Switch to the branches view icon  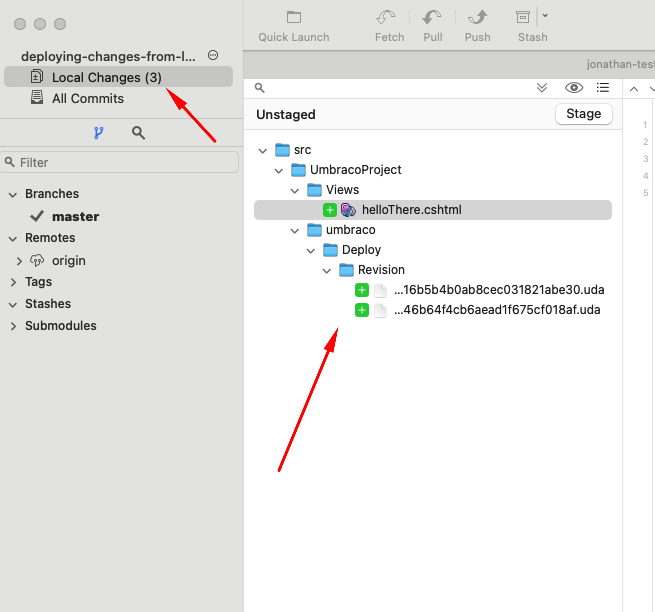[99, 133]
